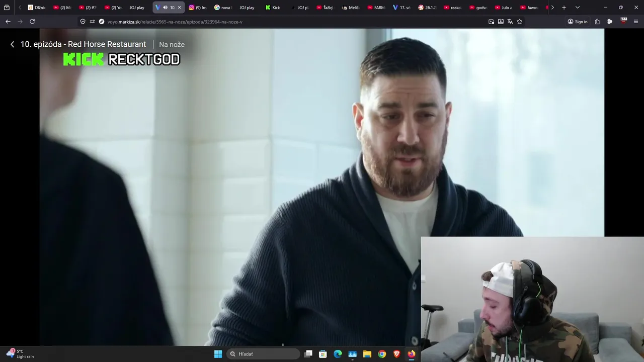Click the install/save page icon in the address bar
The width and height of the screenshot is (644, 362).
501,22
